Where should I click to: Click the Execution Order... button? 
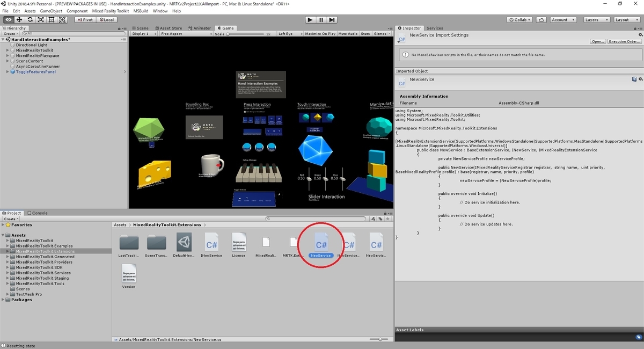pos(625,41)
